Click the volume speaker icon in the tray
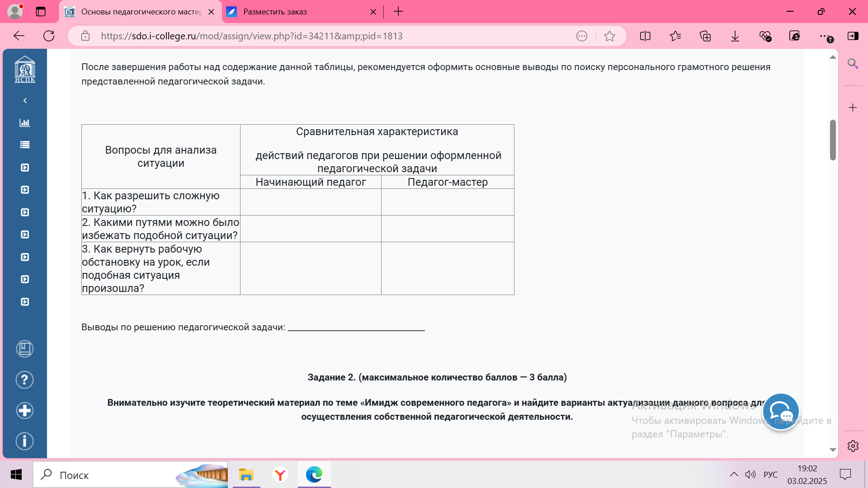This screenshot has height=488, width=868. pos(750,474)
